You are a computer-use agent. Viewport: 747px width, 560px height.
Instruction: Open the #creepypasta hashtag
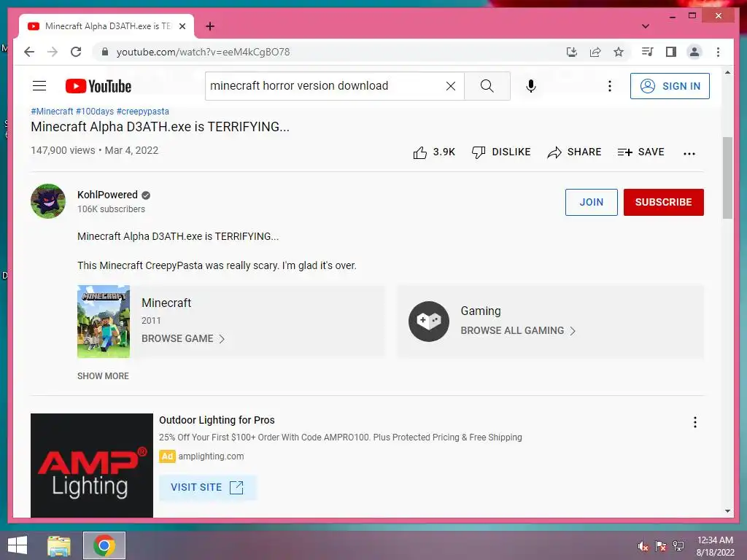(x=143, y=112)
